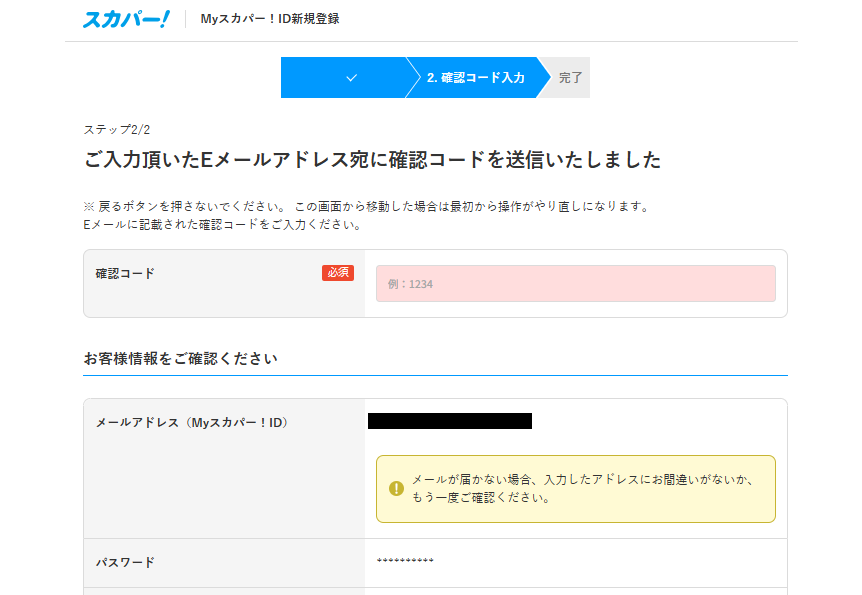Click the 確認コード field label
Viewport: 862px width, 595px height.
[125, 273]
